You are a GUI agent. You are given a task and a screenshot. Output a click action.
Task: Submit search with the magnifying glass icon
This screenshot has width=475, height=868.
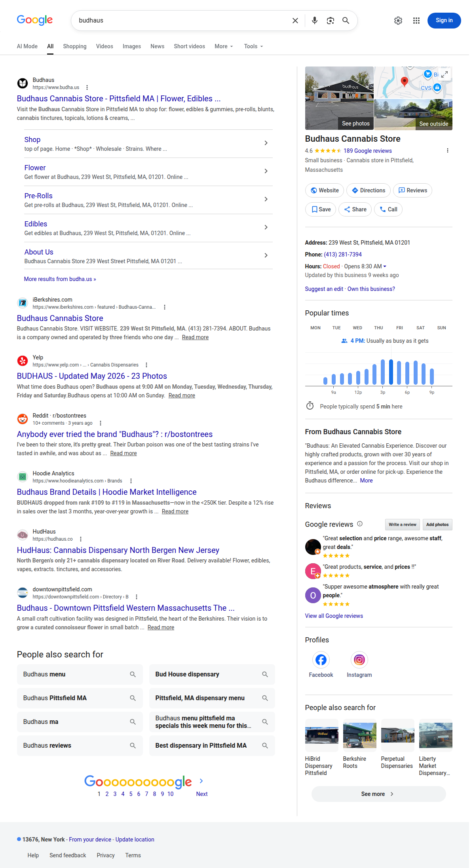(346, 21)
